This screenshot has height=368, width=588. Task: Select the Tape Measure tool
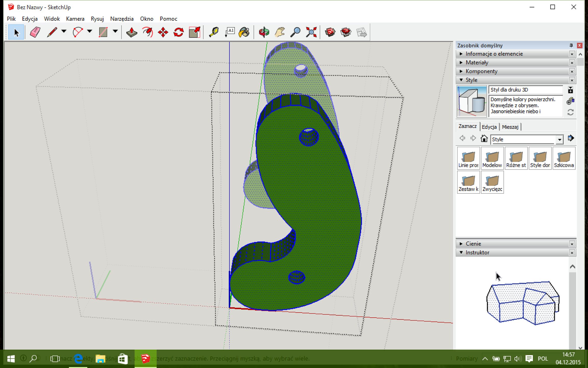[214, 32]
